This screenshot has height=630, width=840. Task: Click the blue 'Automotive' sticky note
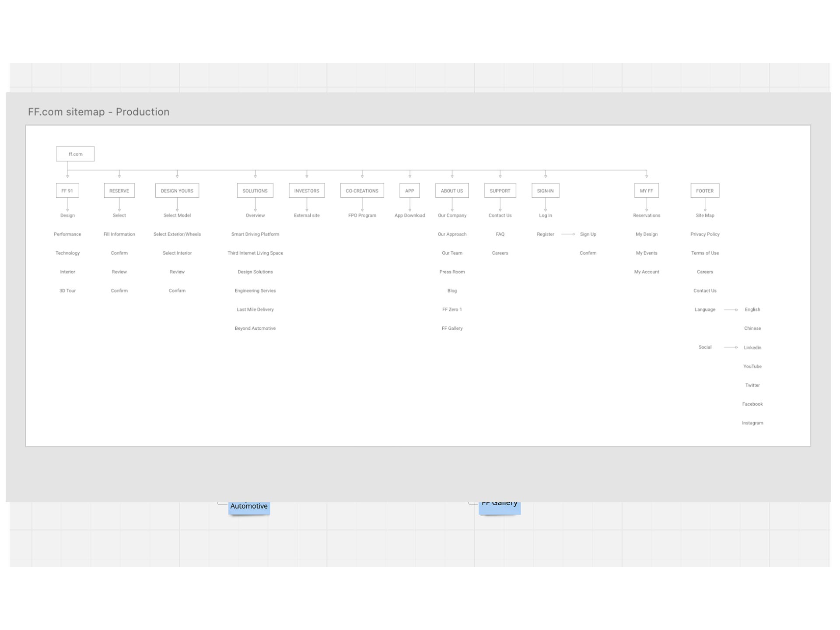(x=249, y=507)
